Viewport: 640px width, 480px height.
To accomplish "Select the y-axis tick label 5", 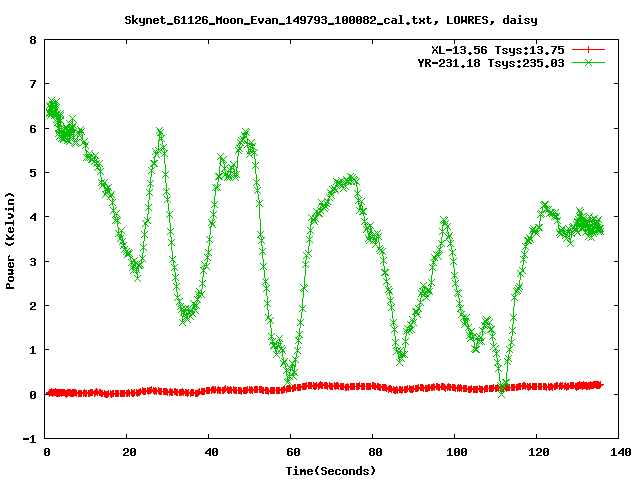I will (33, 173).
